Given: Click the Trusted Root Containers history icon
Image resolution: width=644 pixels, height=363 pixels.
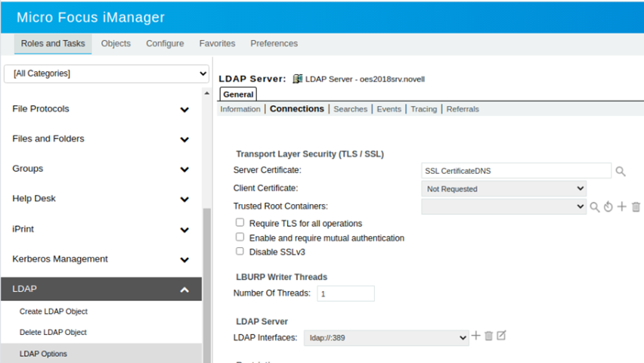Looking at the screenshot, I should [x=608, y=207].
